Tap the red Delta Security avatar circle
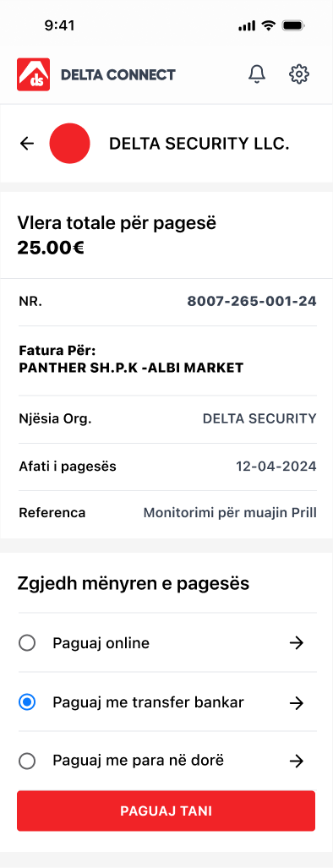This screenshot has height=868, width=333. pos(69,144)
